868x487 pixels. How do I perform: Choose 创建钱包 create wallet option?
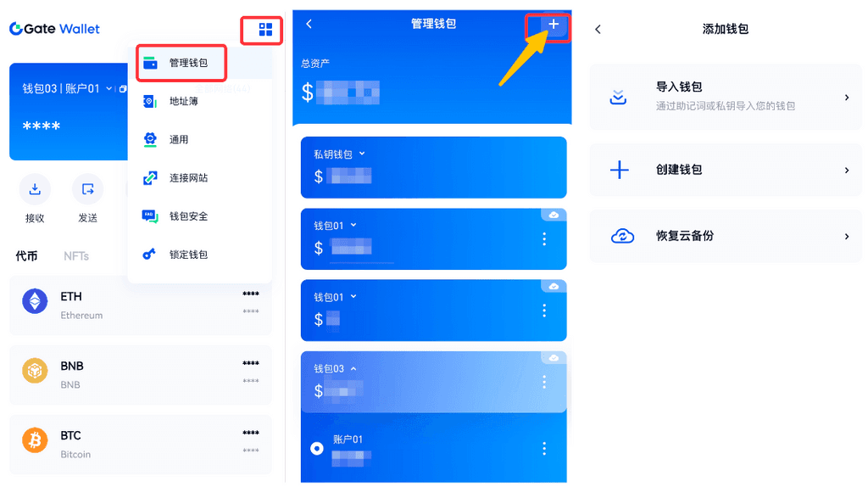(x=726, y=170)
